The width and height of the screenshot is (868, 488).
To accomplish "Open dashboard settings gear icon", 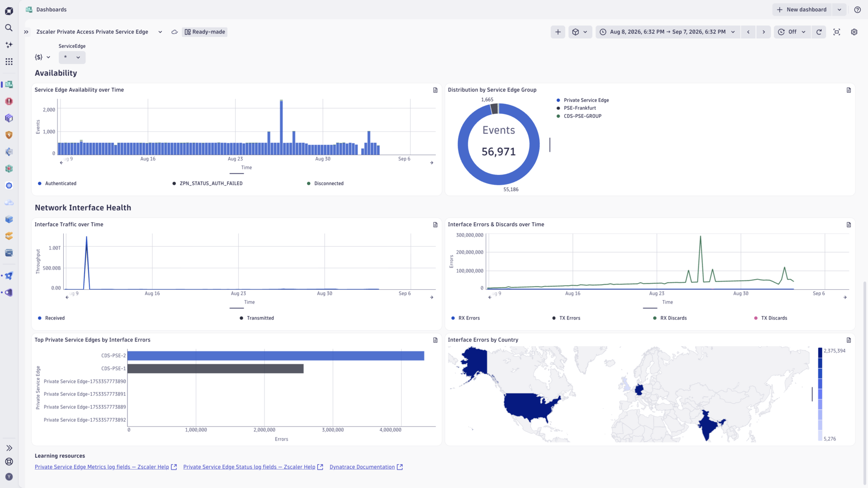I will 854,32.
